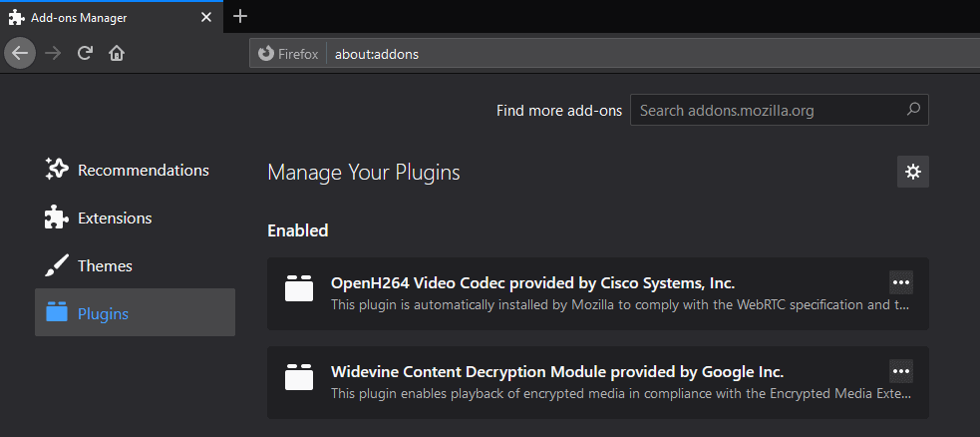
Task: Click the browser back arrow button
Action: click(20, 53)
